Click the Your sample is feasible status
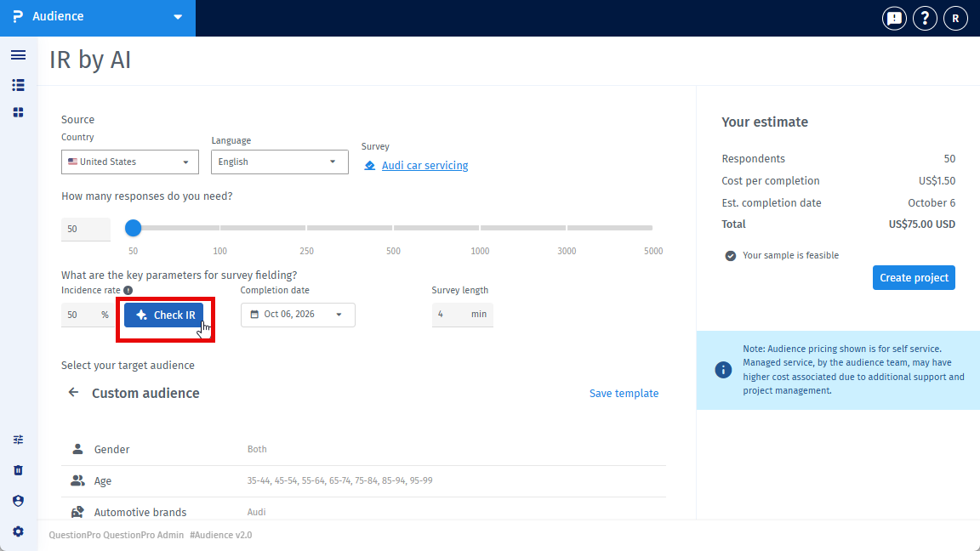This screenshot has height=551, width=980. (782, 255)
